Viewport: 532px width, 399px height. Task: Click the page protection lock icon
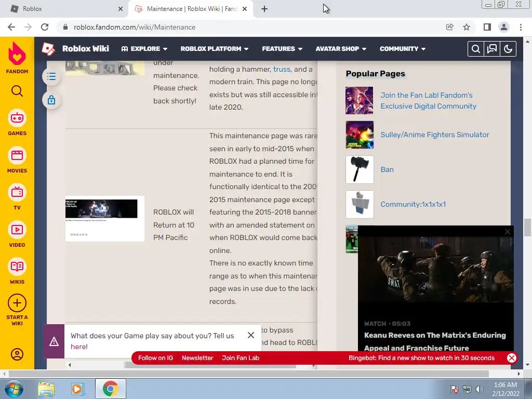tap(51, 100)
